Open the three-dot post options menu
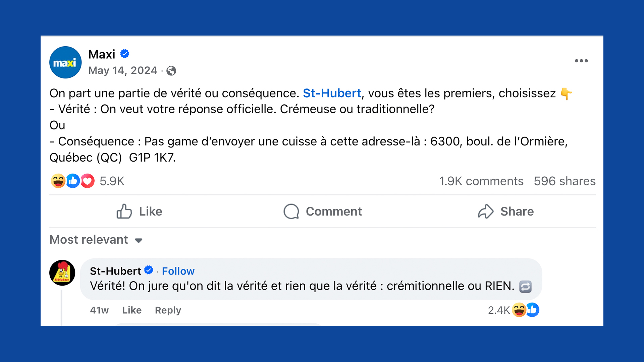This screenshot has height=362, width=644. click(x=581, y=61)
